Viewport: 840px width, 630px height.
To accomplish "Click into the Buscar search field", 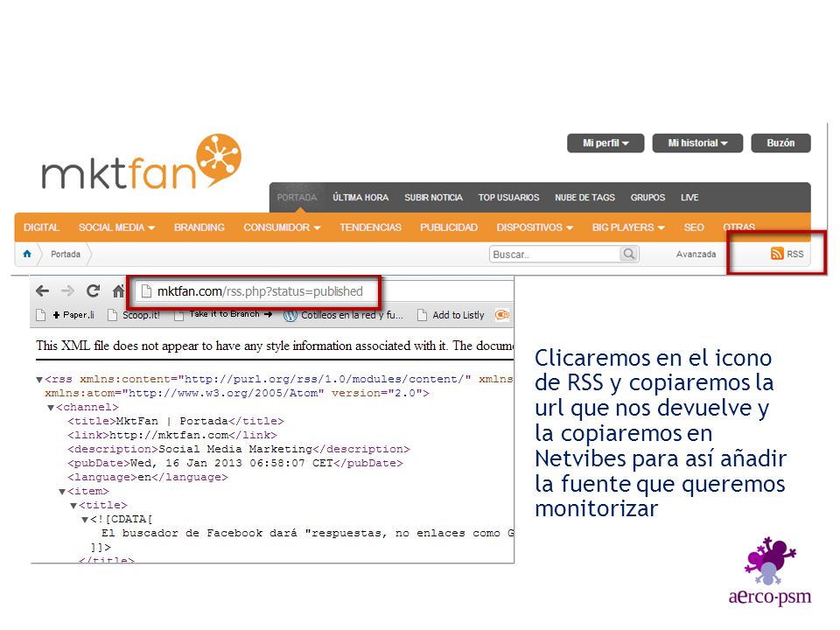I will 555,254.
